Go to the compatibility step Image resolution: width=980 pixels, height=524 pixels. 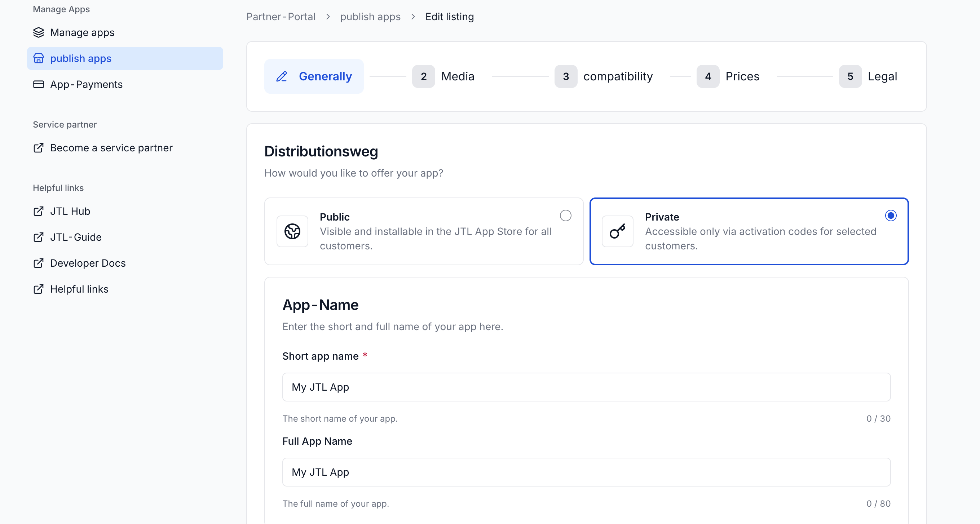pyautogui.click(x=604, y=76)
